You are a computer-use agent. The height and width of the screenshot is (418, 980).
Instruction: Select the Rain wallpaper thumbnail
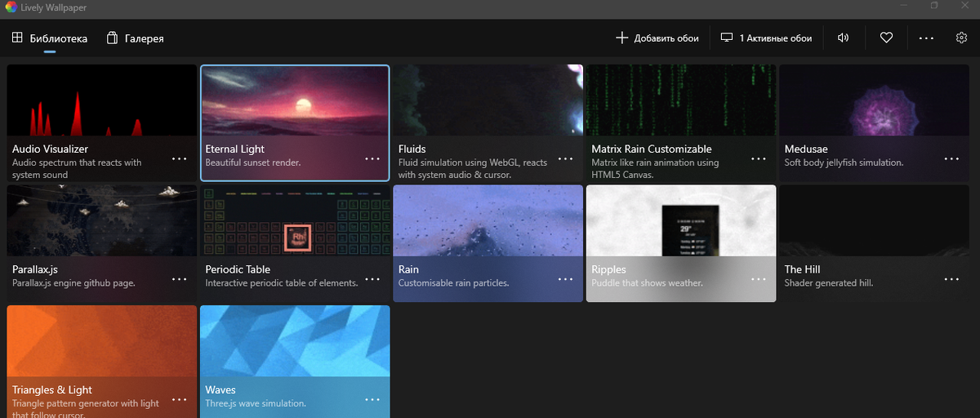tap(488, 220)
